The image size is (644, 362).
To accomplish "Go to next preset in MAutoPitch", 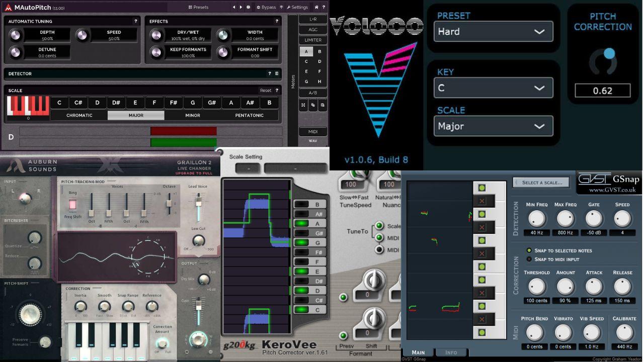I will tap(240, 7).
